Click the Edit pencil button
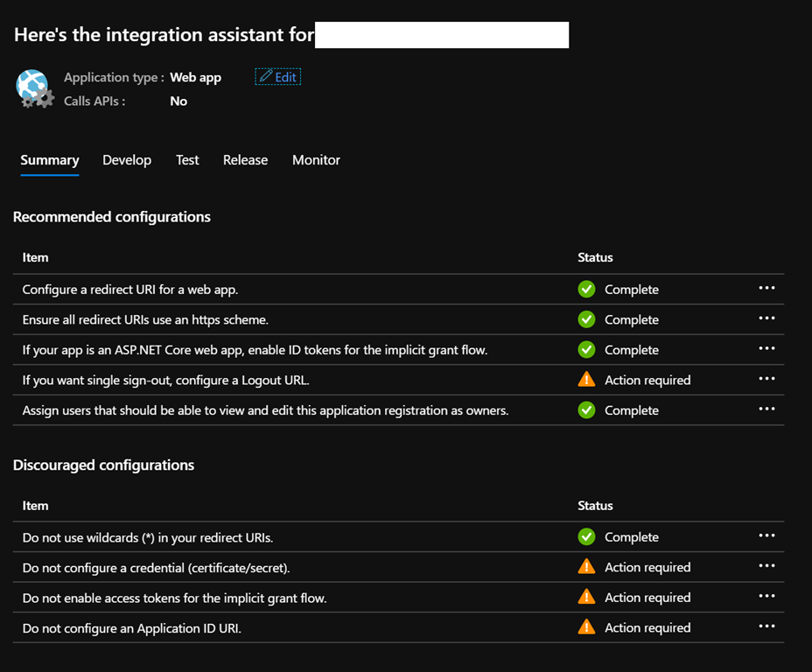This screenshot has width=812, height=672. tap(278, 77)
